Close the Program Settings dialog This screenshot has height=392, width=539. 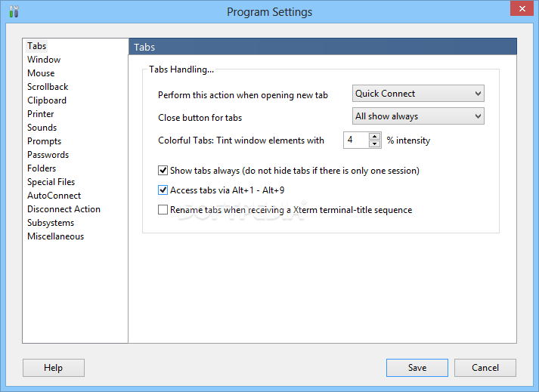click(522, 8)
